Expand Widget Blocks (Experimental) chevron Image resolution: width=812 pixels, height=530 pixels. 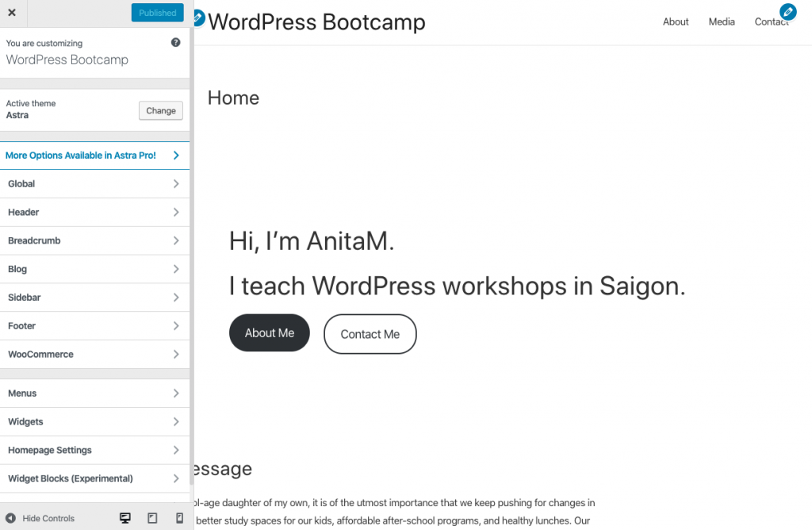(176, 478)
